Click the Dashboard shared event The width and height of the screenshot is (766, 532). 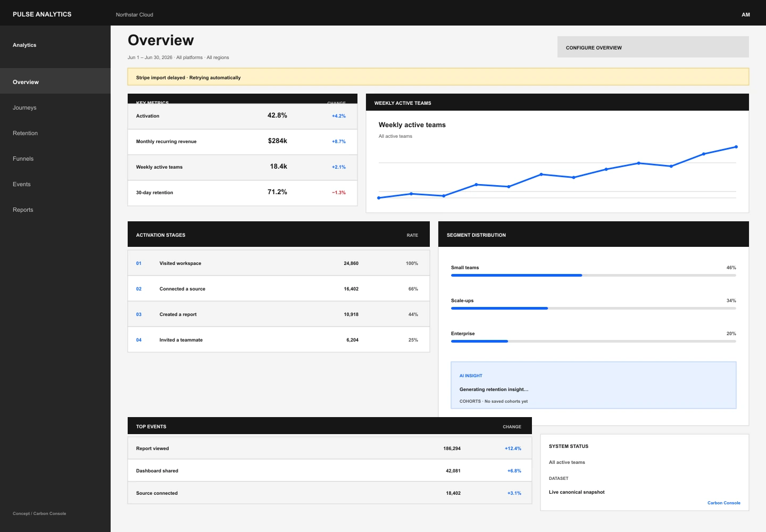pyautogui.click(x=330, y=470)
